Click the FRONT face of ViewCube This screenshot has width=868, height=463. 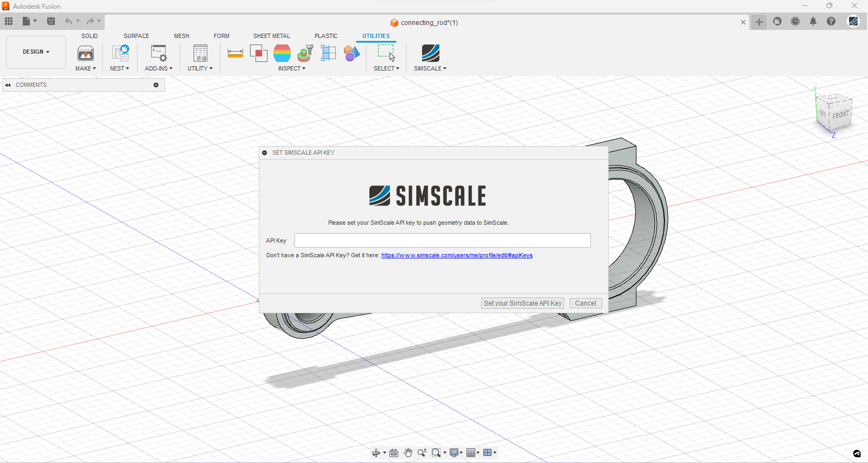(840, 115)
